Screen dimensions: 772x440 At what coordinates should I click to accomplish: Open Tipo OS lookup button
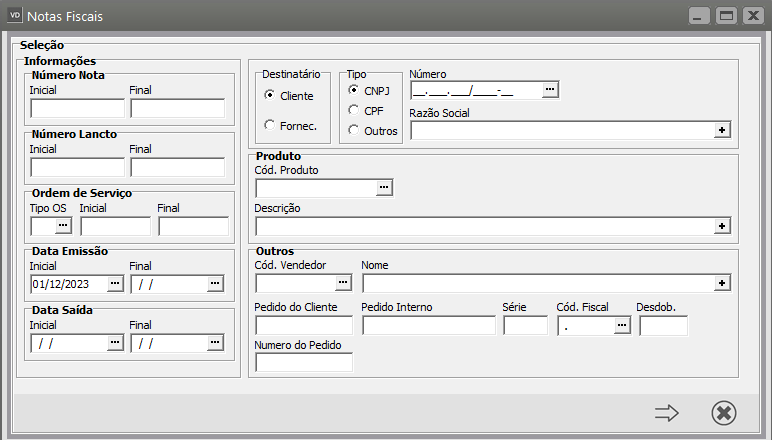tap(62, 226)
